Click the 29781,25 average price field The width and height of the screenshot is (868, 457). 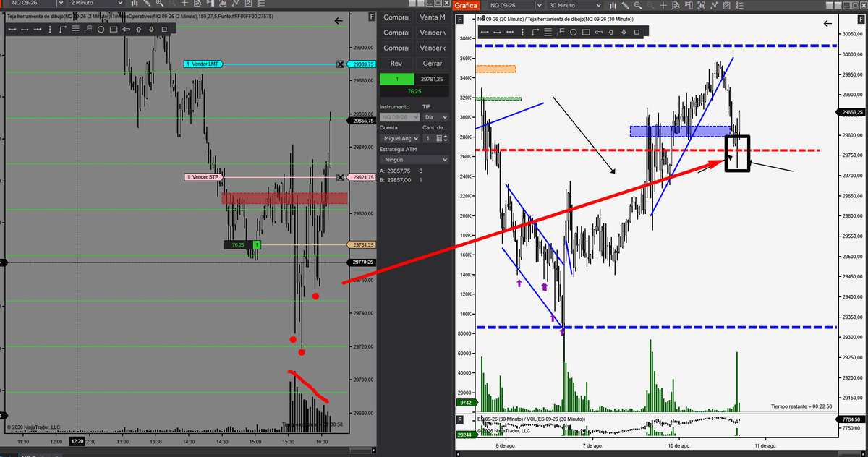[x=432, y=79]
